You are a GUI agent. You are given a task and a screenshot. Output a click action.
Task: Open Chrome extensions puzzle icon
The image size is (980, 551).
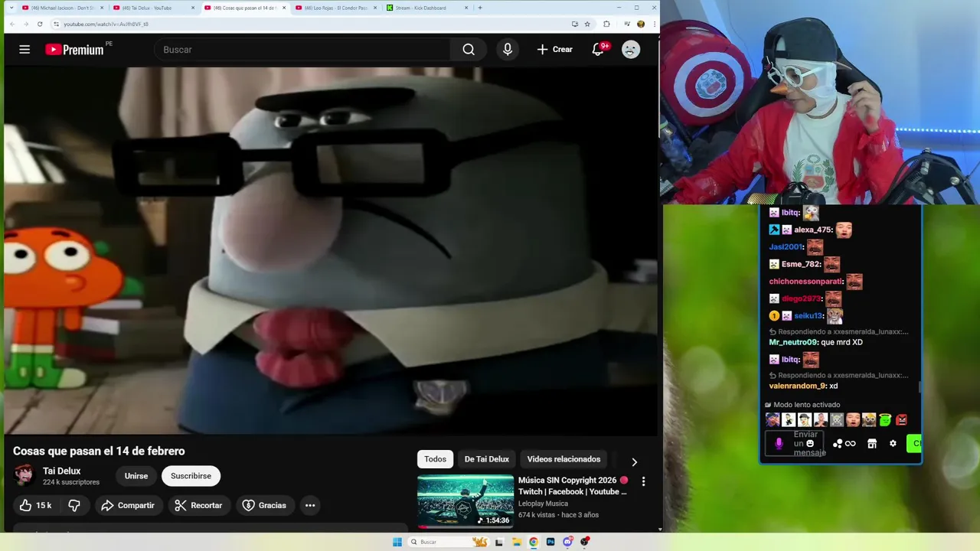(606, 24)
